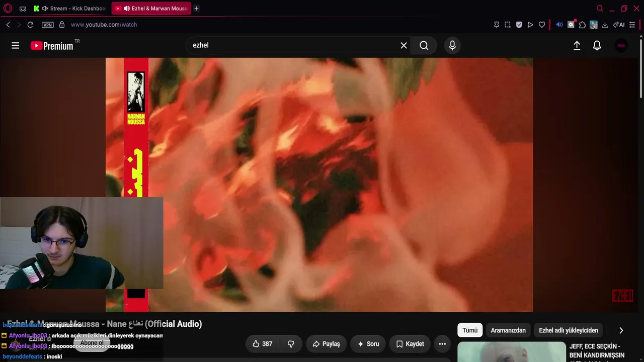Dislike the video
The width and height of the screenshot is (644, 362).
(x=291, y=344)
